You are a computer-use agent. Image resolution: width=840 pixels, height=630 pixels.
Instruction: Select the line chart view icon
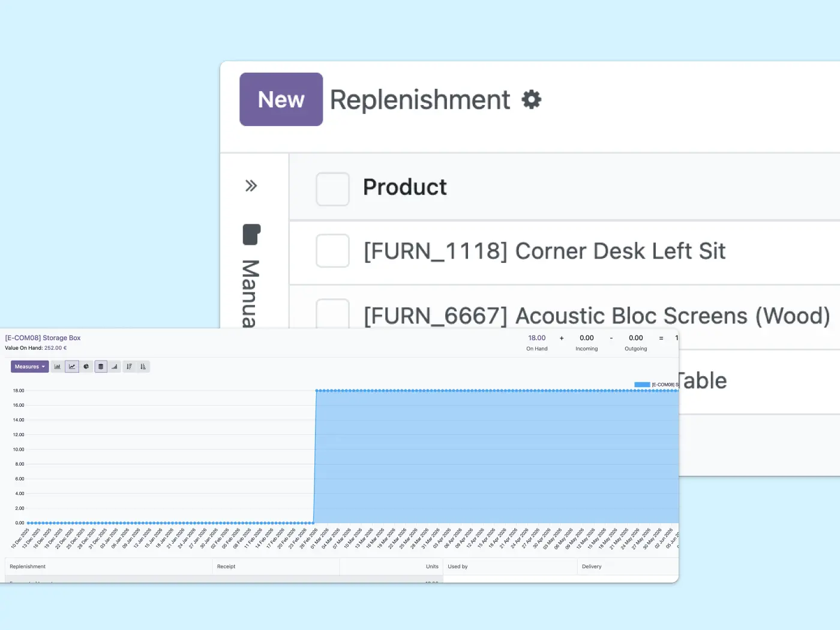[72, 367]
